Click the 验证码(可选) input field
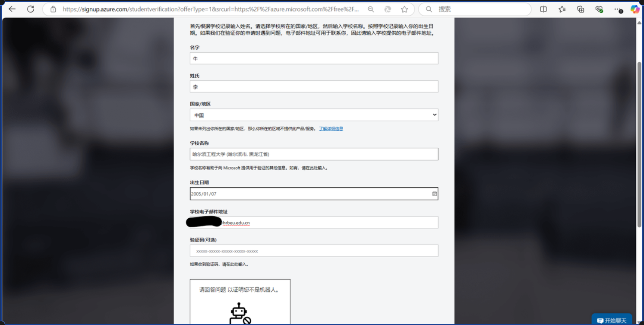 [x=314, y=251]
